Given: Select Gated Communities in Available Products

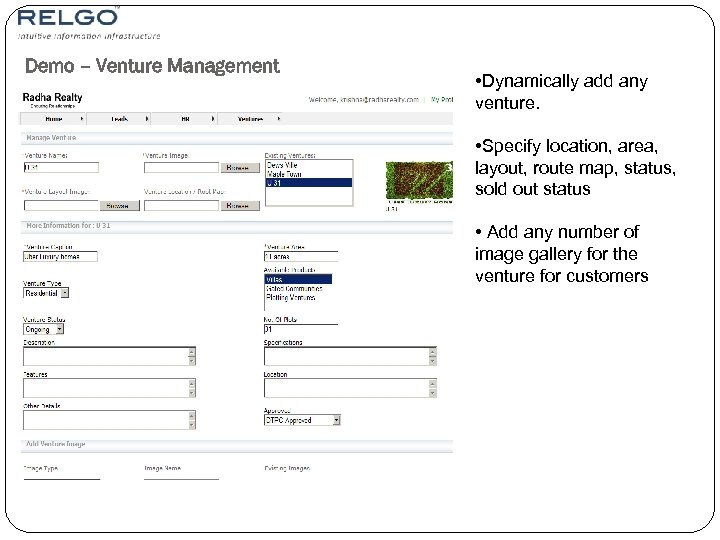Looking at the screenshot, I should tap(298, 288).
